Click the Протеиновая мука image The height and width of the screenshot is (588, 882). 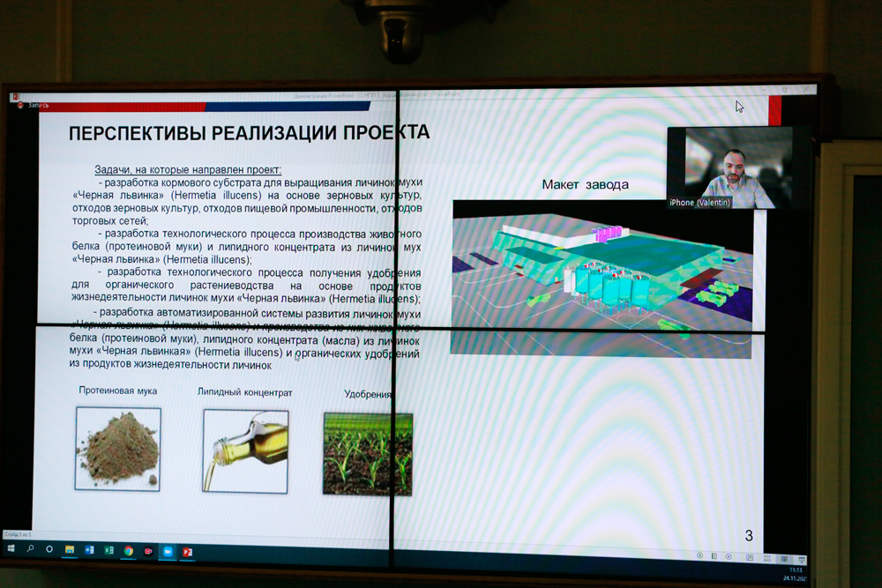[x=118, y=449]
